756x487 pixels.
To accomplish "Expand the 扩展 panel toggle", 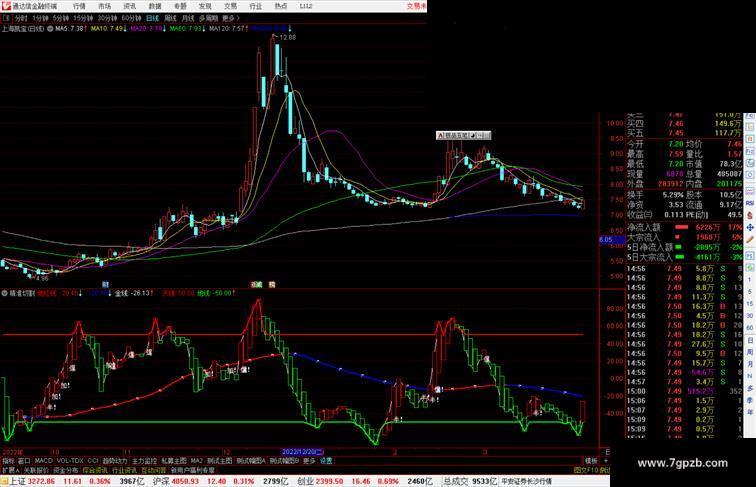I will (x=10, y=470).
